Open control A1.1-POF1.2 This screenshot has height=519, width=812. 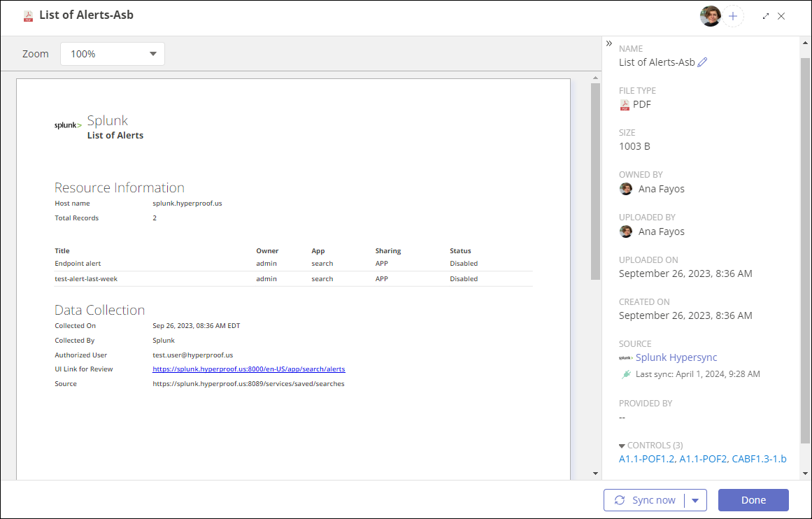[647, 459]
